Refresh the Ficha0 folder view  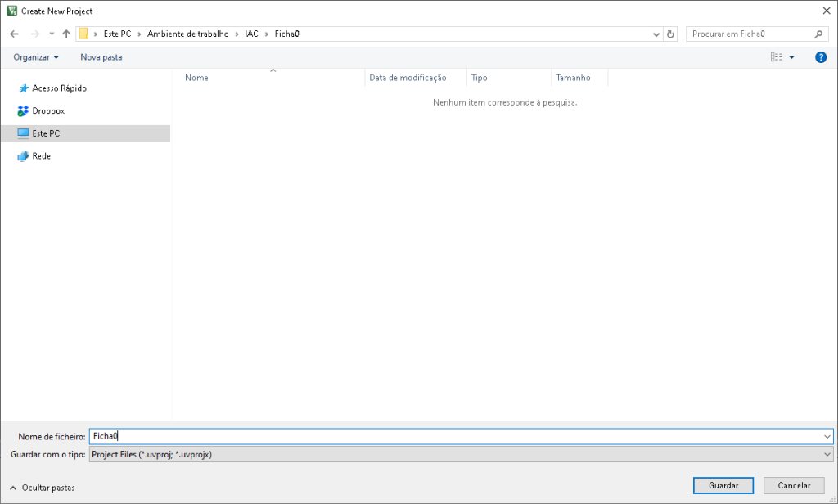tap(671, 34)
